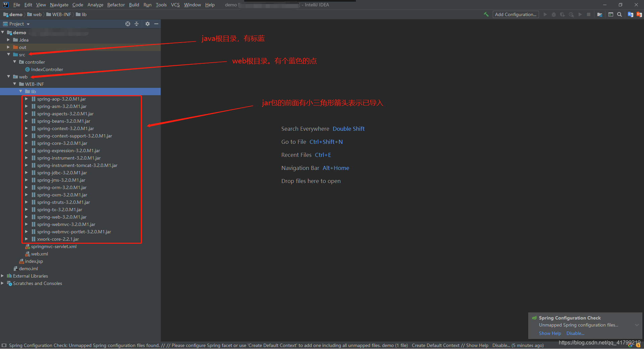Expand the Spring Configuration Check notification
The image size is (644, 349).
point(637,325)
